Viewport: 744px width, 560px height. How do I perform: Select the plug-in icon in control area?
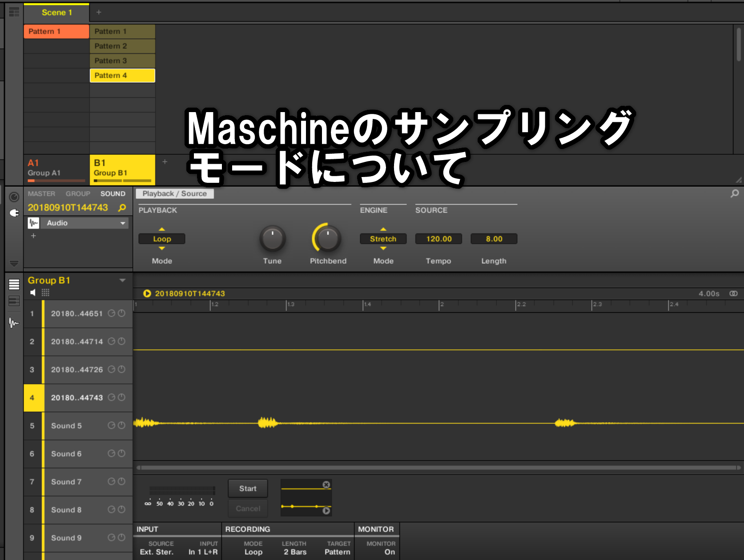click(14, 213)
